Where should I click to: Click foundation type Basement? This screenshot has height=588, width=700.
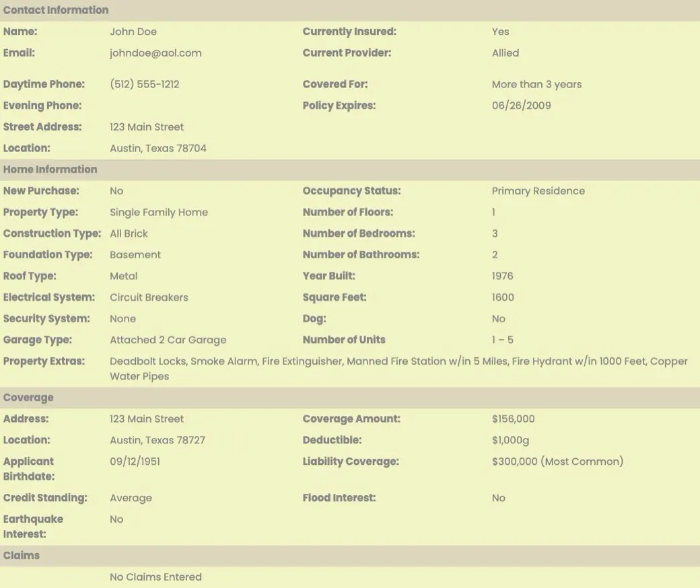click(x=135, y=255)
